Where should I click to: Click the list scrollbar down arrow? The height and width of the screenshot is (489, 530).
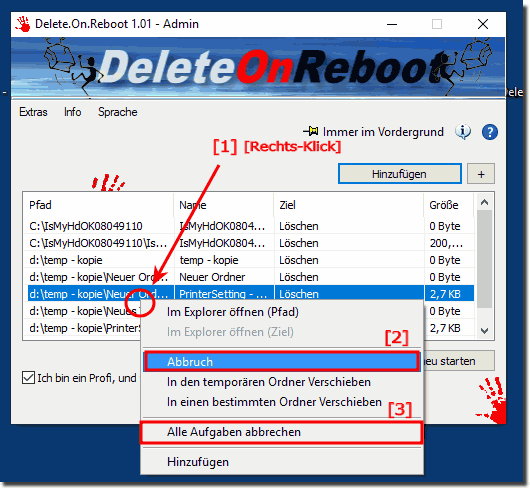484,331
